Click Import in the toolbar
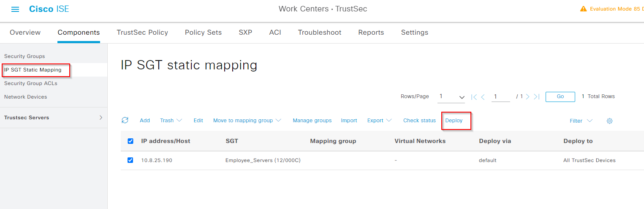The width and height of the screenshot is (644, 209). tap(349, 121)
